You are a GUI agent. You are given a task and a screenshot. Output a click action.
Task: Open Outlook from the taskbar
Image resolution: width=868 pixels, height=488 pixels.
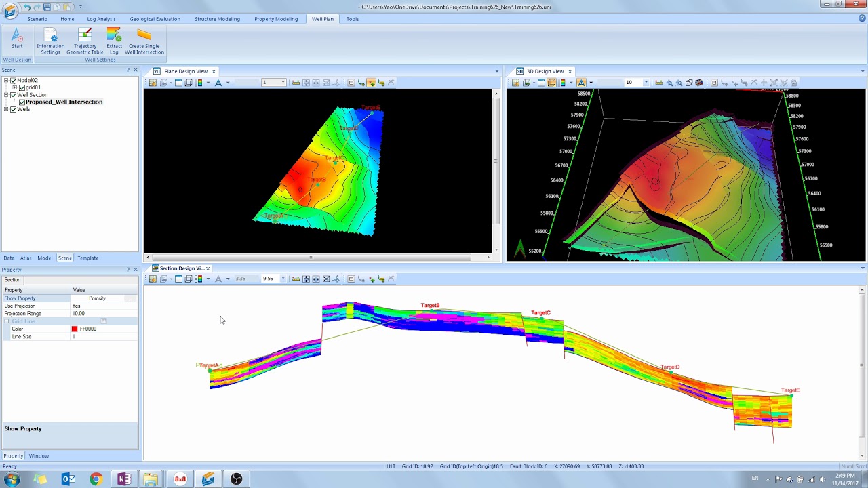pyautogui.click(x=68, y=479)
